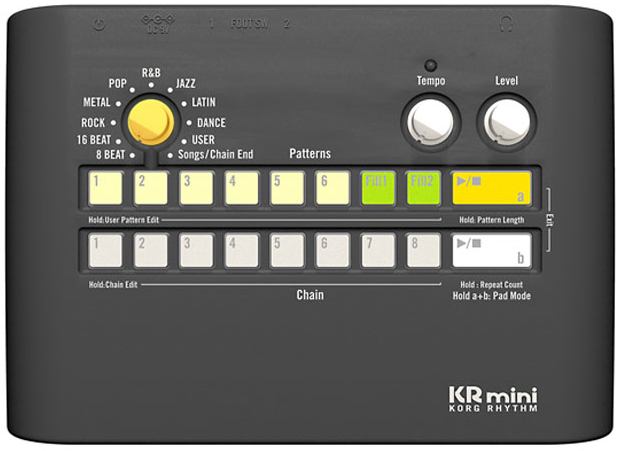
Task: Click the 'Hold a+b: Pad Mode' label
Action: (491, 296)
